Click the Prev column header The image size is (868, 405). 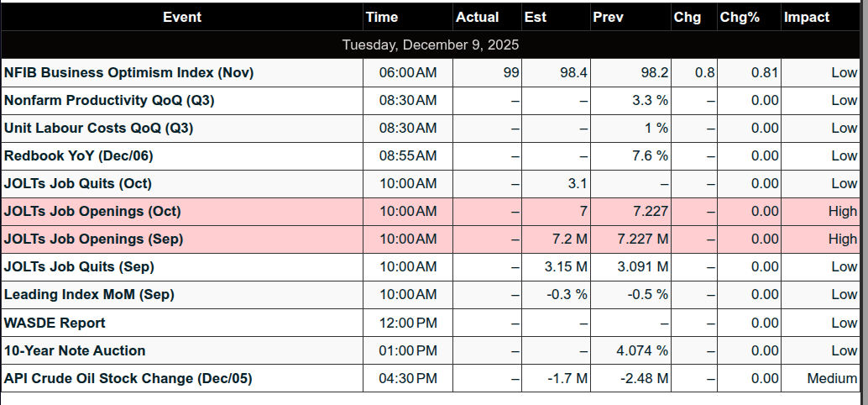[607, 17]
